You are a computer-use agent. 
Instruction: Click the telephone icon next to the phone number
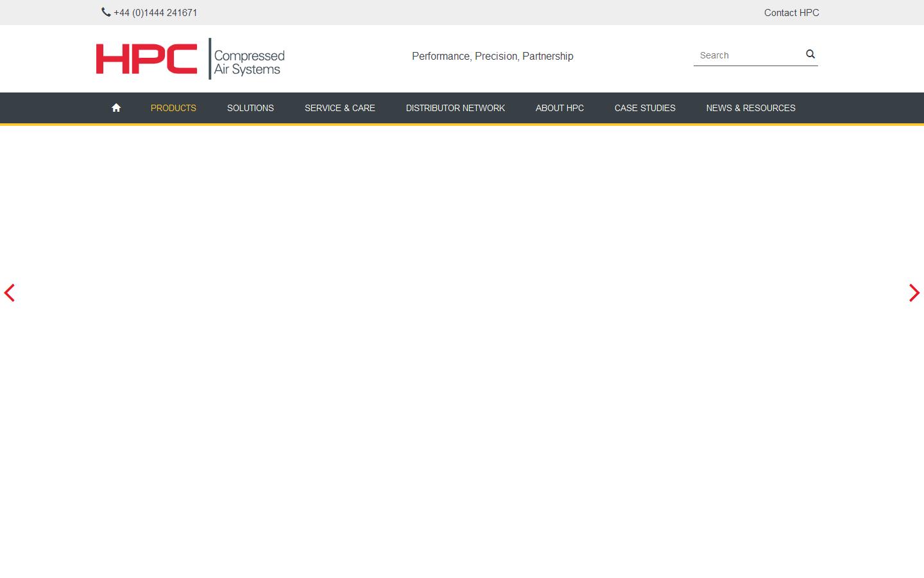pyautogui.click(x=105, y=12)
